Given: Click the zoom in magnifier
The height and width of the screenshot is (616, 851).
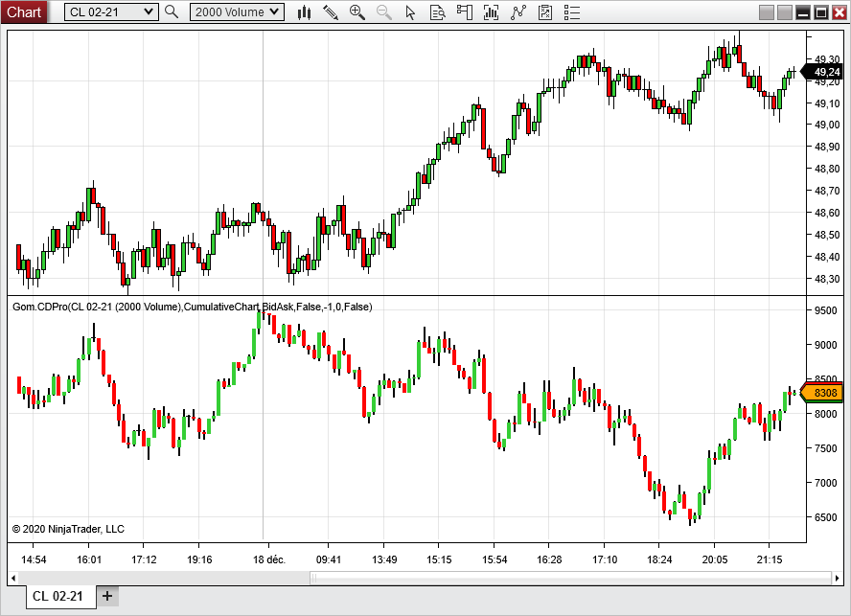Looking at the screenshot, I should coord(357,12).
